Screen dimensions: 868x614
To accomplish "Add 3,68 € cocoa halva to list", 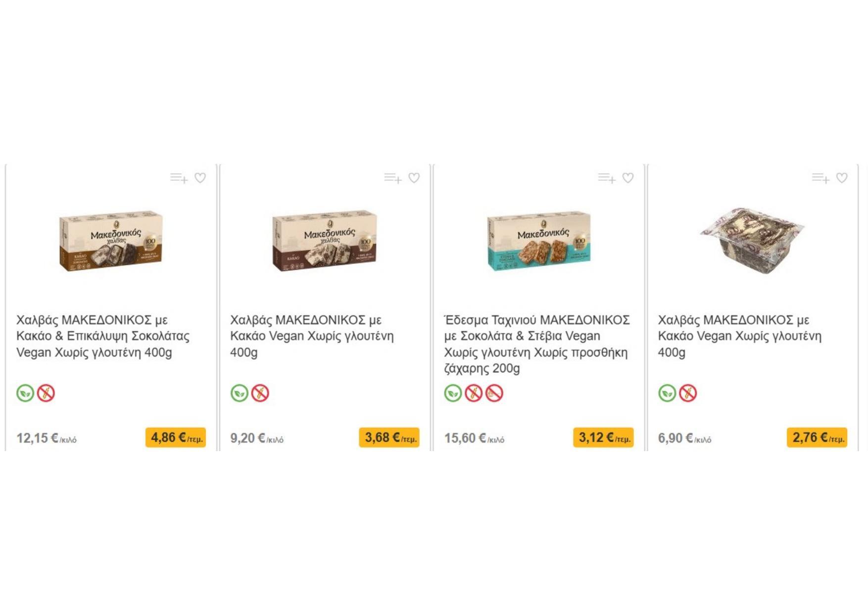I will tap(393, 178).
